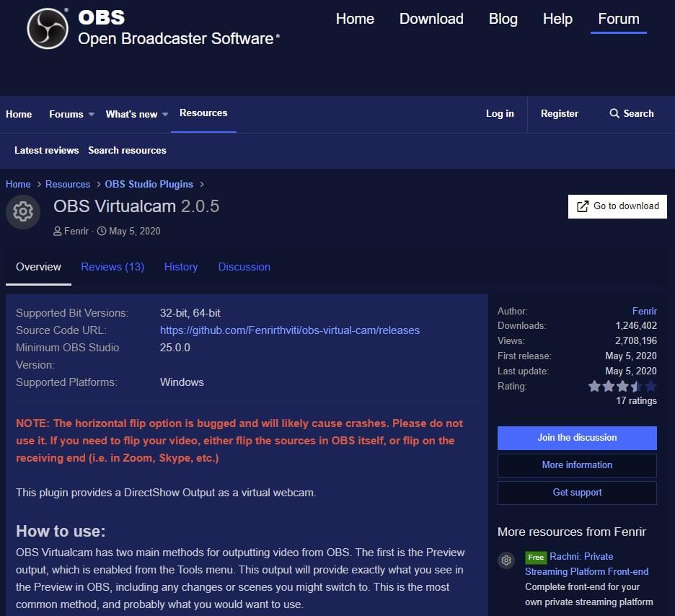Open the Blog page from header

[503, 19]
